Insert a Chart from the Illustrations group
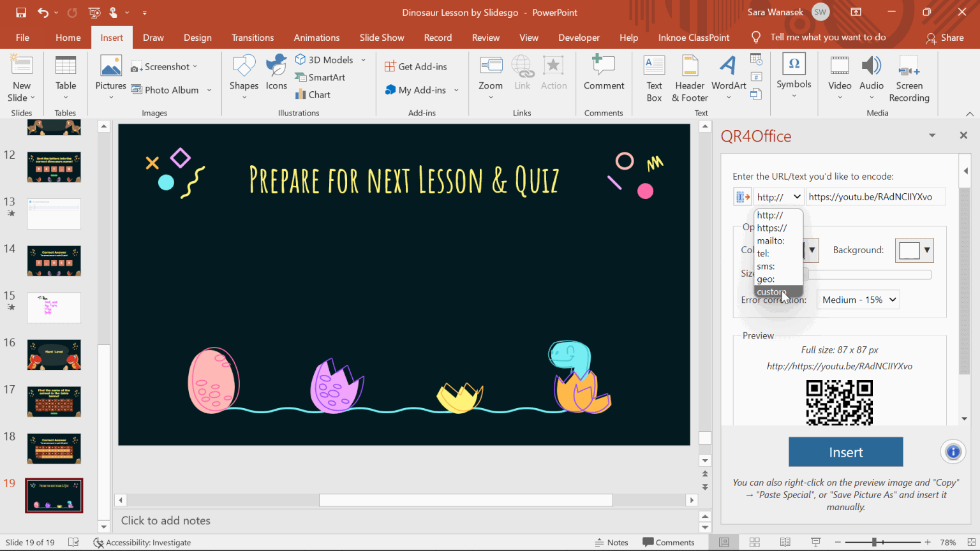The image size is (980, 551). point(313,94)
